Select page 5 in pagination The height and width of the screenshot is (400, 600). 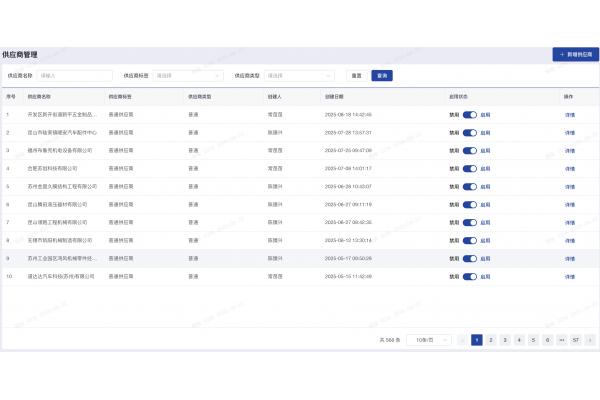click(x=533, y=340)
